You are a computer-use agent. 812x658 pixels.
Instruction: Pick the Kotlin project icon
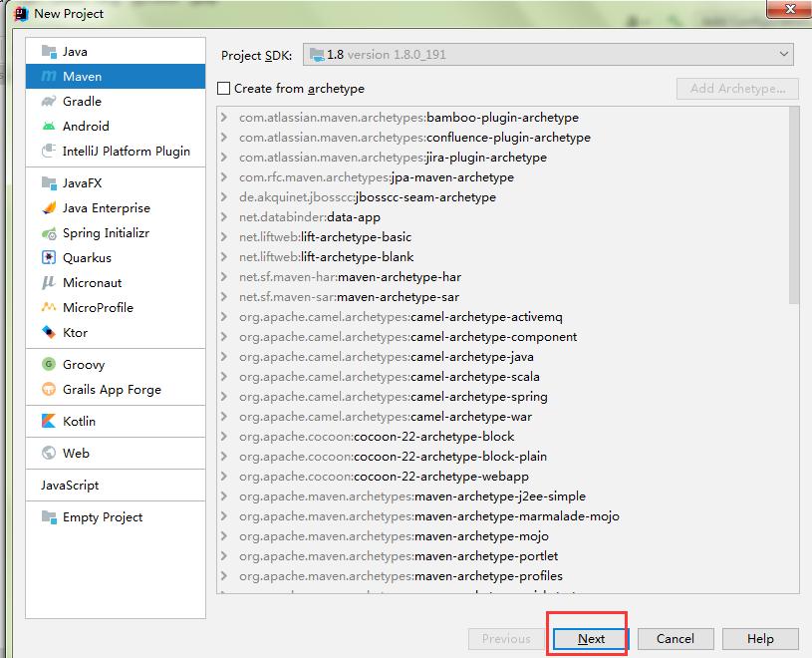tap(49, 422)
